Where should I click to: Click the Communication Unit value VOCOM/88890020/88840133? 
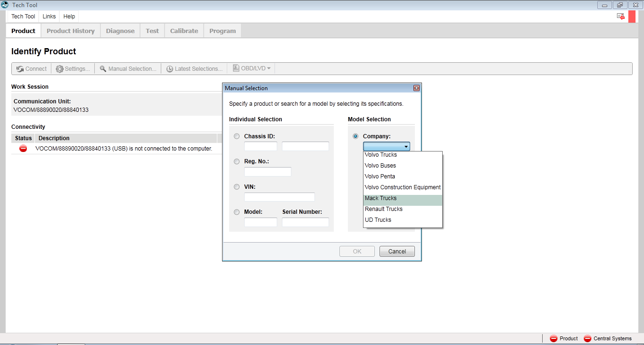(51, 110)
